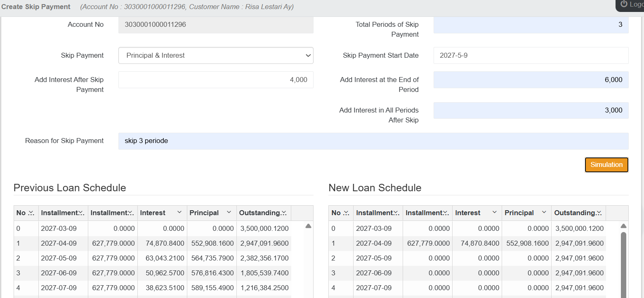Open the Skip Payment type dropdown

click(216, 55)
